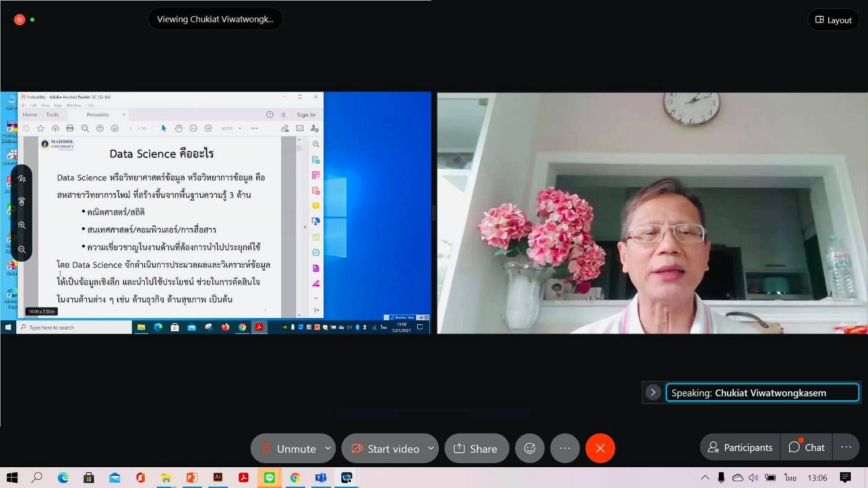Open Microsoft Teams from the taskbar
This screenshot has height=488, width=868.
pyautogui.click(x=321, y=478)
